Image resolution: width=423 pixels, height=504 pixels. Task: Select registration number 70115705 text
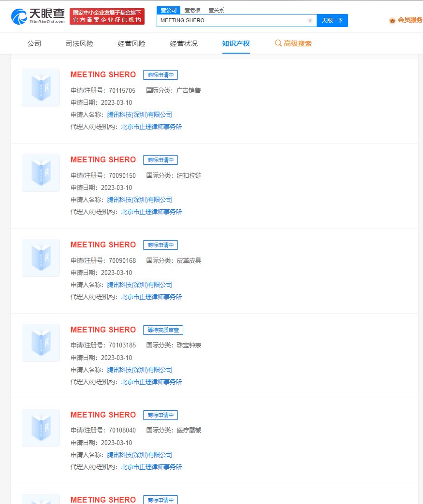pos(122,91)
